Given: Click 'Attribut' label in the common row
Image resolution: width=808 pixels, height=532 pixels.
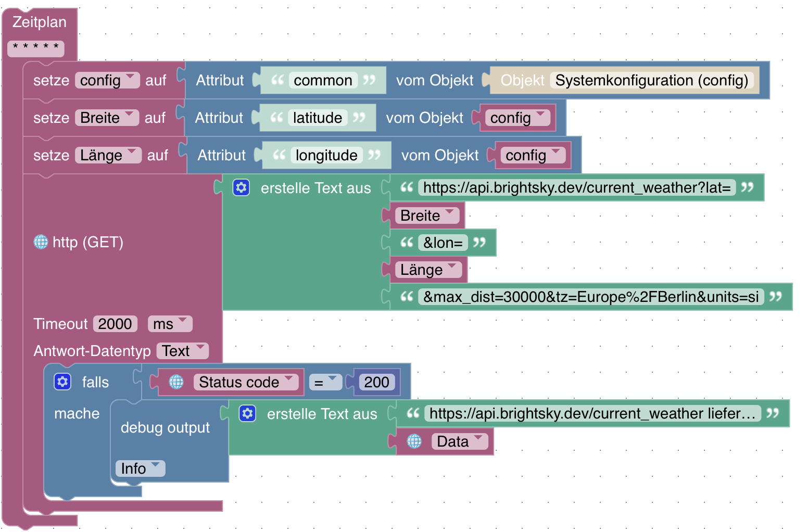Looking at the screenshot, I should point(220,80).
